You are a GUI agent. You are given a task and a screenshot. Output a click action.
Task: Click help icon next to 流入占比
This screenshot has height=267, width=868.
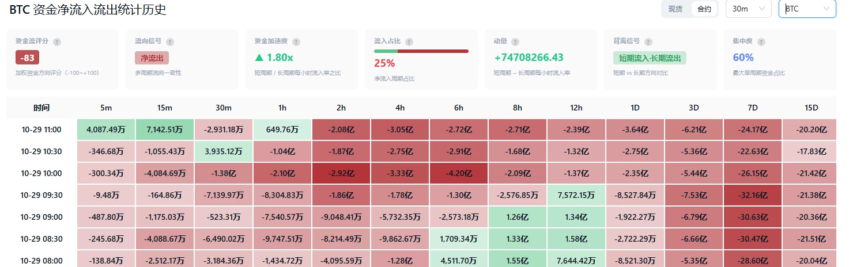tap(409, 42)
